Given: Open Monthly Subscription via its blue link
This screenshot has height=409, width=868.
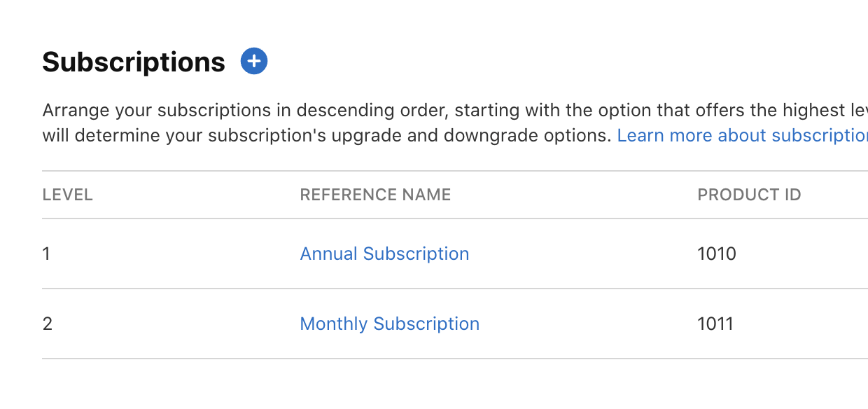Looking at the screenshot, I should point(389,324).
